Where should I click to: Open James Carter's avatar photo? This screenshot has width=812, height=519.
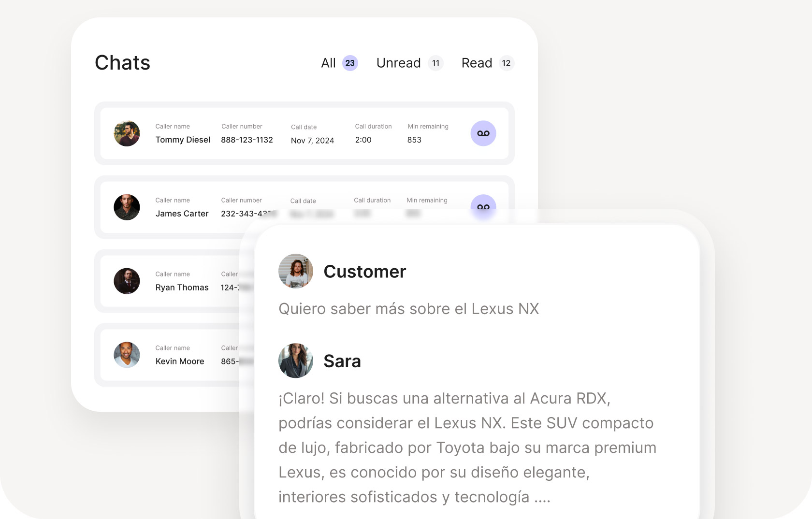tap(127, 207)
